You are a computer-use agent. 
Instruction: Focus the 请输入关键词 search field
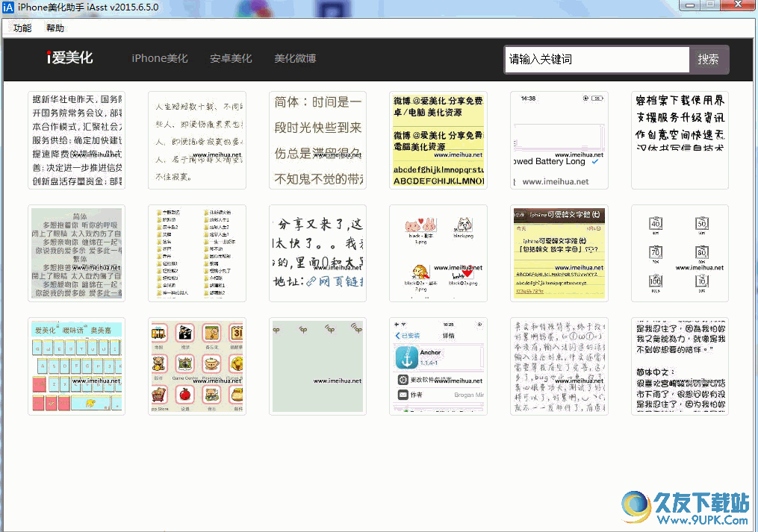[597, 60]
